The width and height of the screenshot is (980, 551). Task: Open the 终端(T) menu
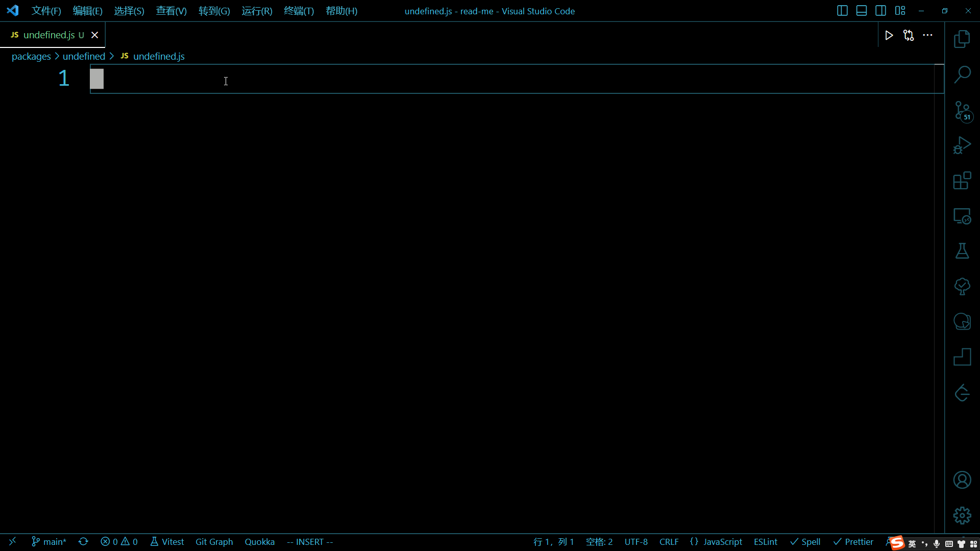coord(299,11)
